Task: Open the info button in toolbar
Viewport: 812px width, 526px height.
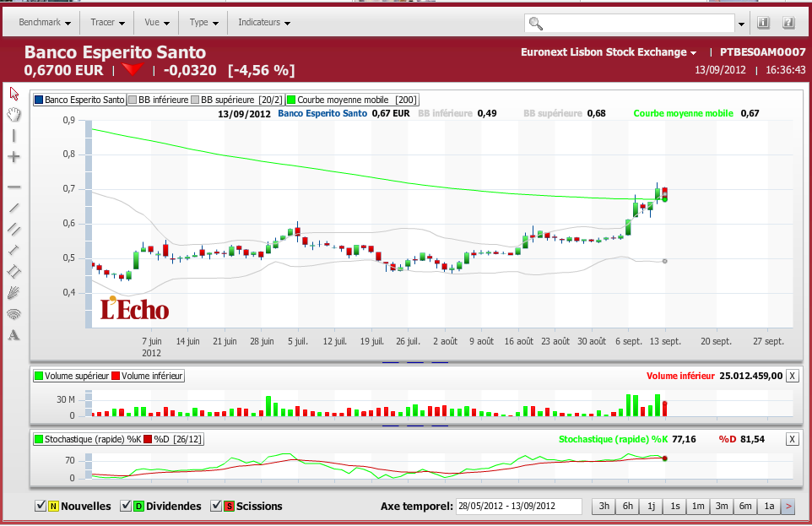Action: coord(763,22)
